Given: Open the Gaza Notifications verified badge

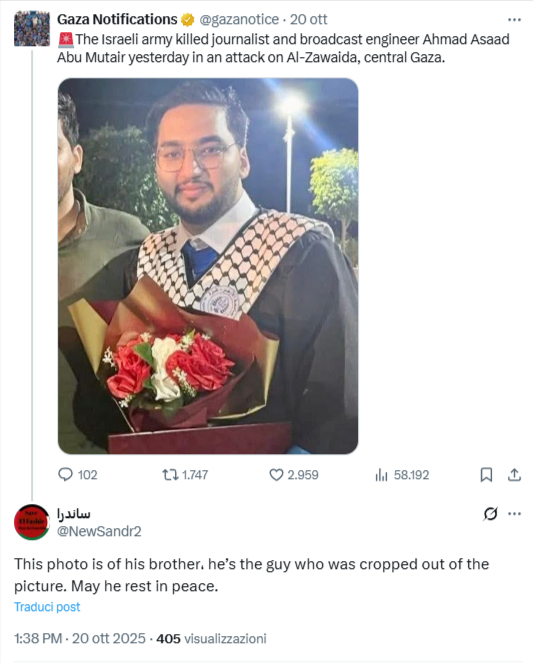Looking at the screenshot, I should pyautogui.click(x=187, y=19).
